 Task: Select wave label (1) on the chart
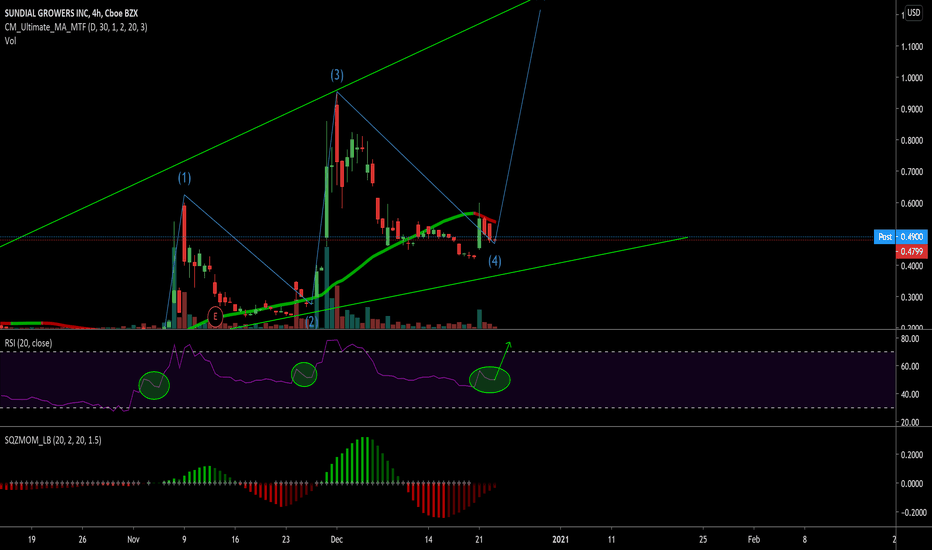pyautogui.click(x=184, y=178)
